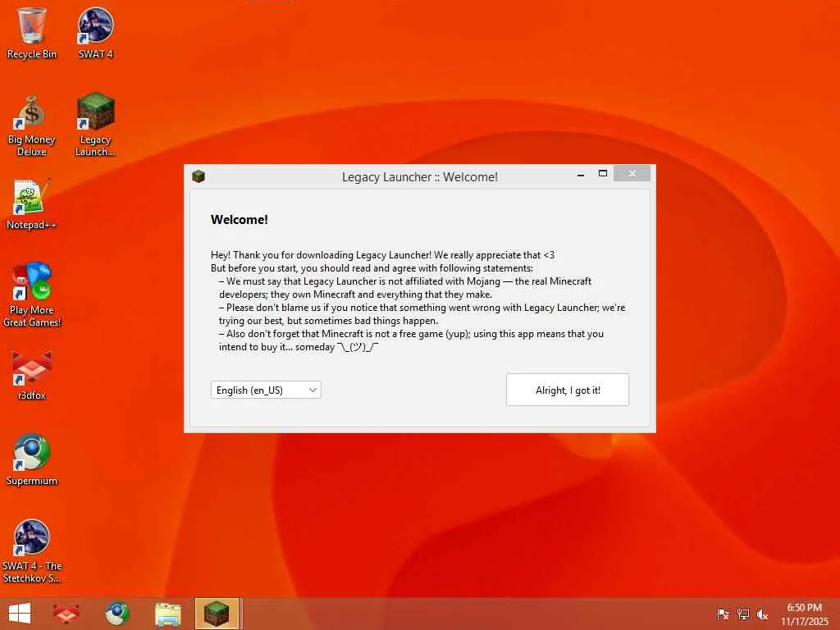Click the Alright, I got it! button
840x630 pixels.
(x=568, y=390)
